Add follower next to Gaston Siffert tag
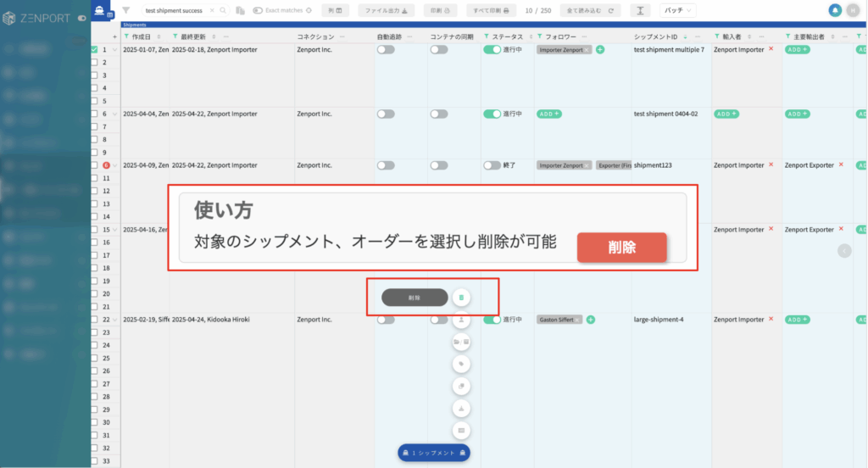The image size is (868, 468). pyautogui.click(x=591, y=320)
